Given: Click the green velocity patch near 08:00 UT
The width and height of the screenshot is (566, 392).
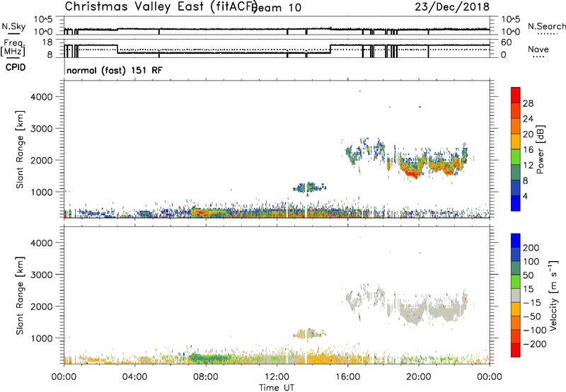Looking at the screenshot, I should coord(209,359).
